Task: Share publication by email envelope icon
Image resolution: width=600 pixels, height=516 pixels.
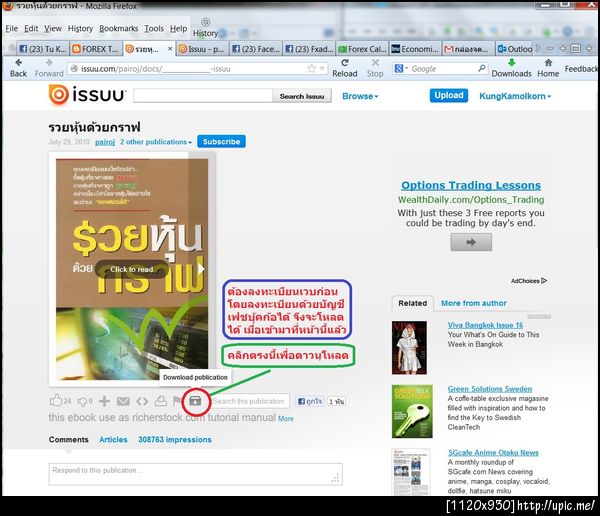Action: (123, 401)
